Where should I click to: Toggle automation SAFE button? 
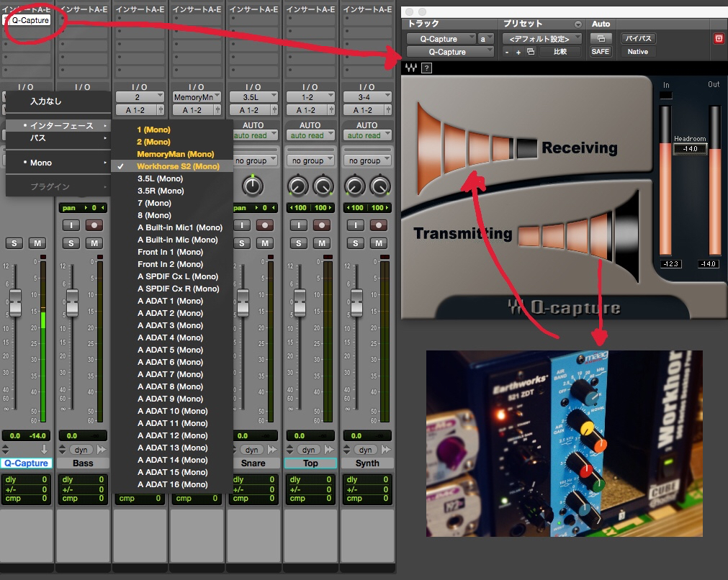point(601,52)
